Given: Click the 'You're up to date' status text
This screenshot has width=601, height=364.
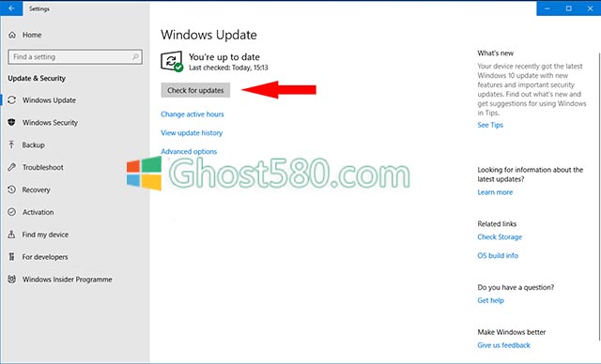Looking at the screenshot, I should pos(224,57).
